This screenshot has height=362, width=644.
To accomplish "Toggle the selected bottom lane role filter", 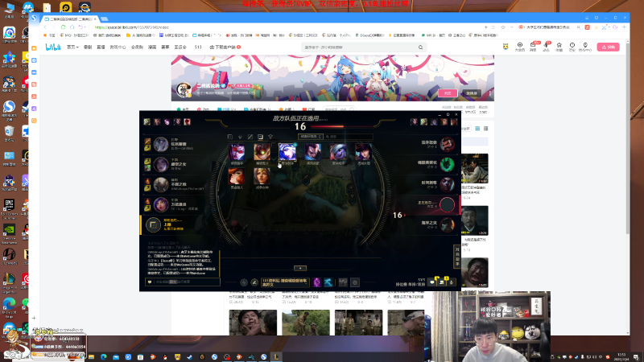I will [260, 137].
